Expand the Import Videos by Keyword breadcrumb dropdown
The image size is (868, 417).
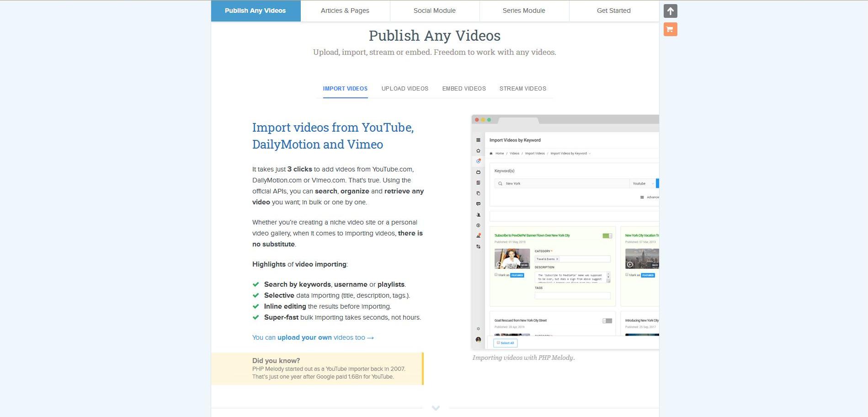(590, 154)
